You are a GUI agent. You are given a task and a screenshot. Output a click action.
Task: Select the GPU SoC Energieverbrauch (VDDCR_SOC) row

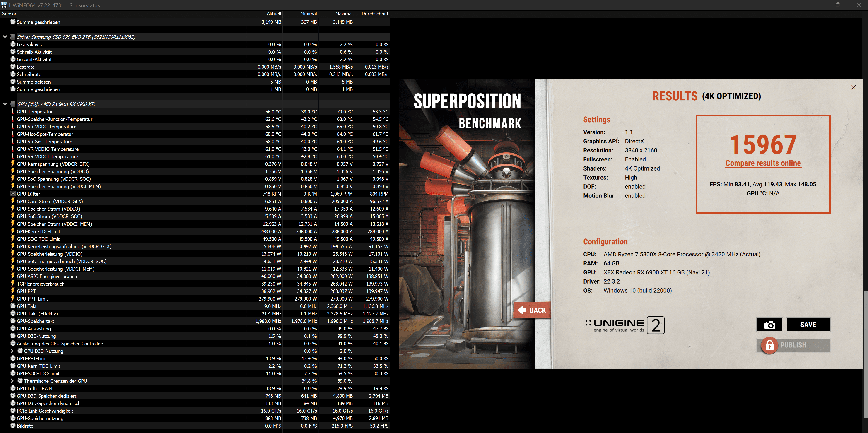coord(195,261)
